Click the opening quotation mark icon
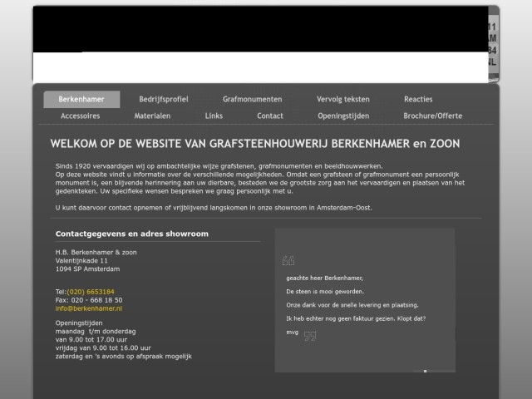 pyautogui.click(x=288, y=260)
